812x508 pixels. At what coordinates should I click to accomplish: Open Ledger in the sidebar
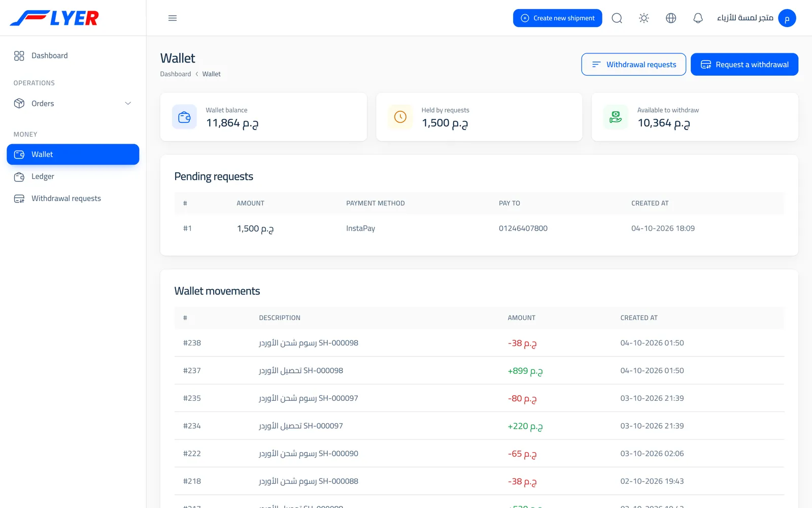73,177
